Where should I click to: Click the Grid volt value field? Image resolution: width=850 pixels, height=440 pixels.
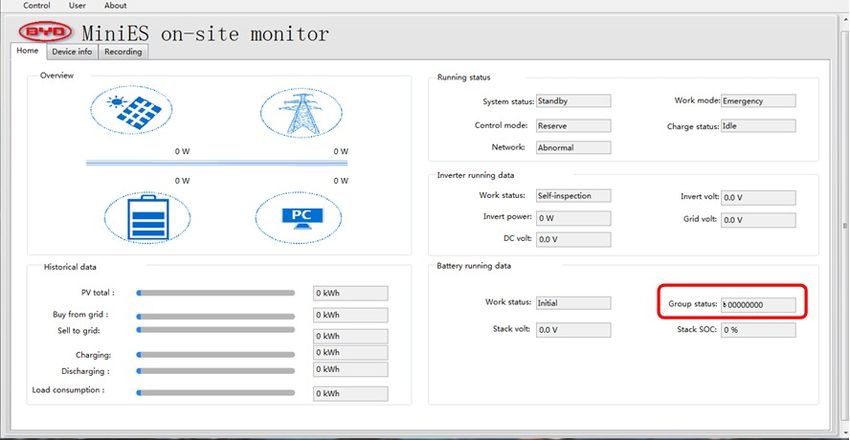click(x=758, y=220)
